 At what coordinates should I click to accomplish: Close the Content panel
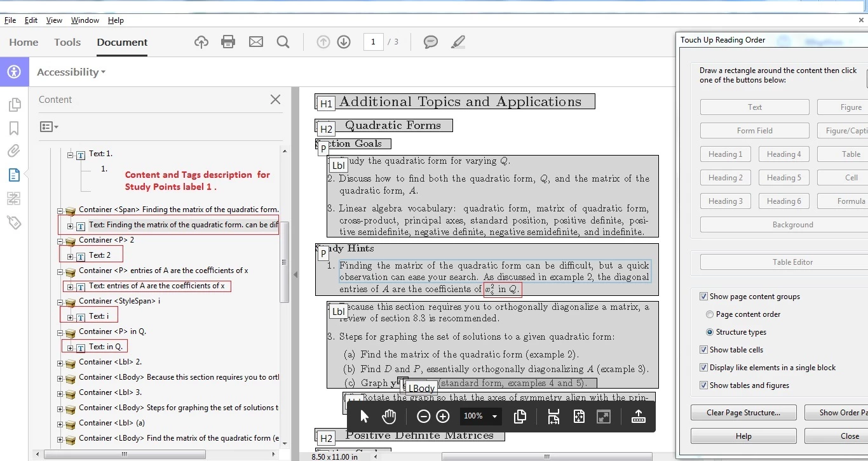[x=275, y=99]
